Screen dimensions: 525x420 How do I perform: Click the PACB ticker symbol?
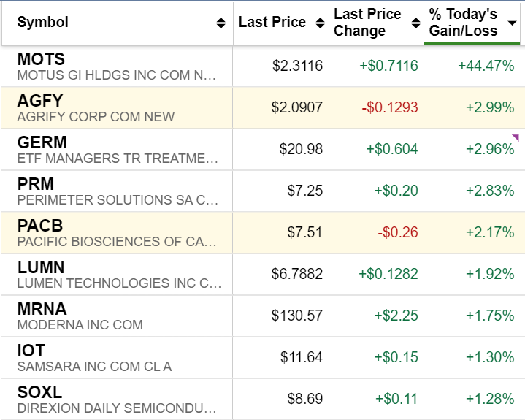[40, 226]
